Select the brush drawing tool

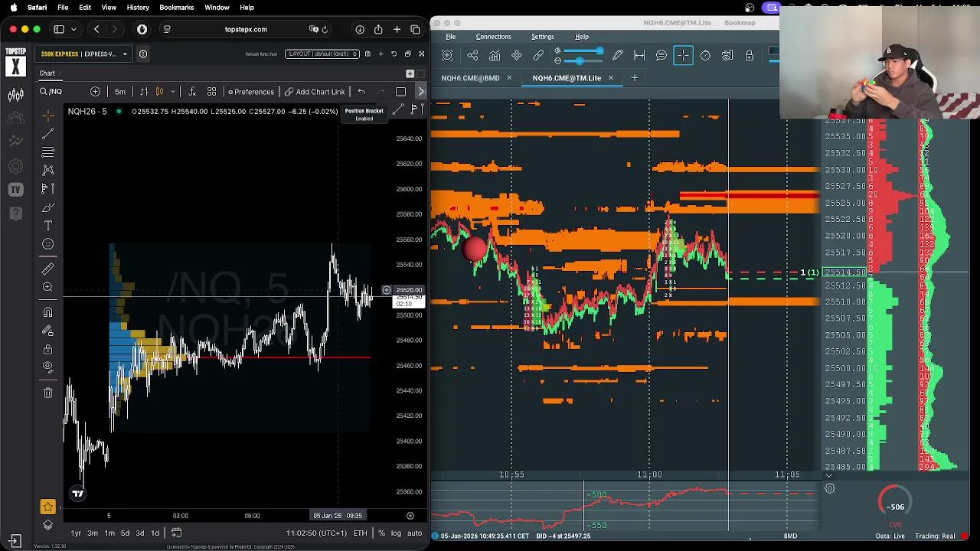pyautogui.click(x=48, y=207)
